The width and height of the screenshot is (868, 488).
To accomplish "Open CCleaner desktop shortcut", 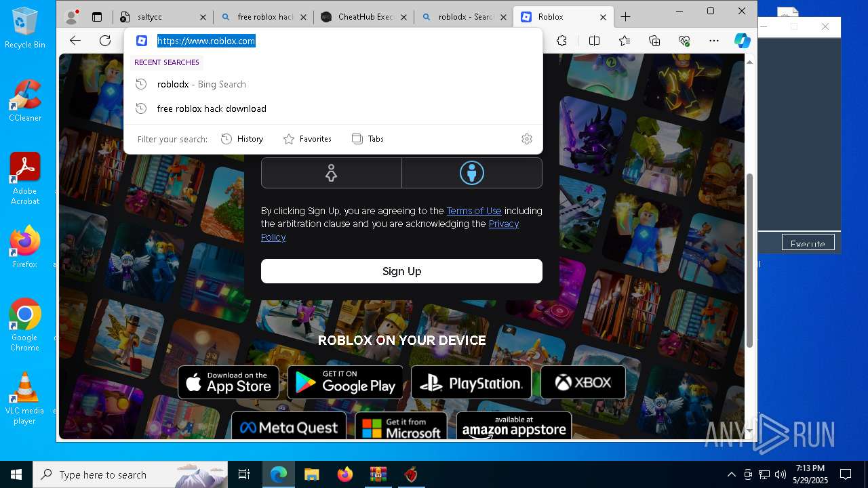I will pos(25,100).
